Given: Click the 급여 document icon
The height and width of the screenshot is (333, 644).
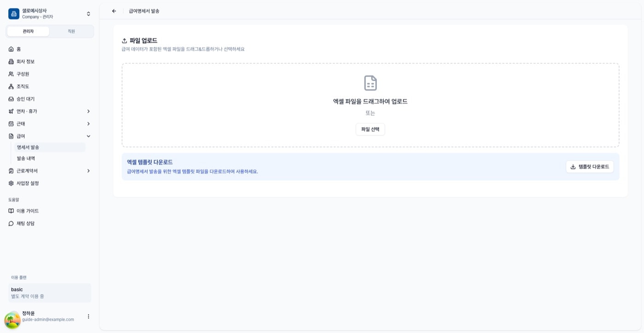Looking at the screenshot, I should point(11,136).
